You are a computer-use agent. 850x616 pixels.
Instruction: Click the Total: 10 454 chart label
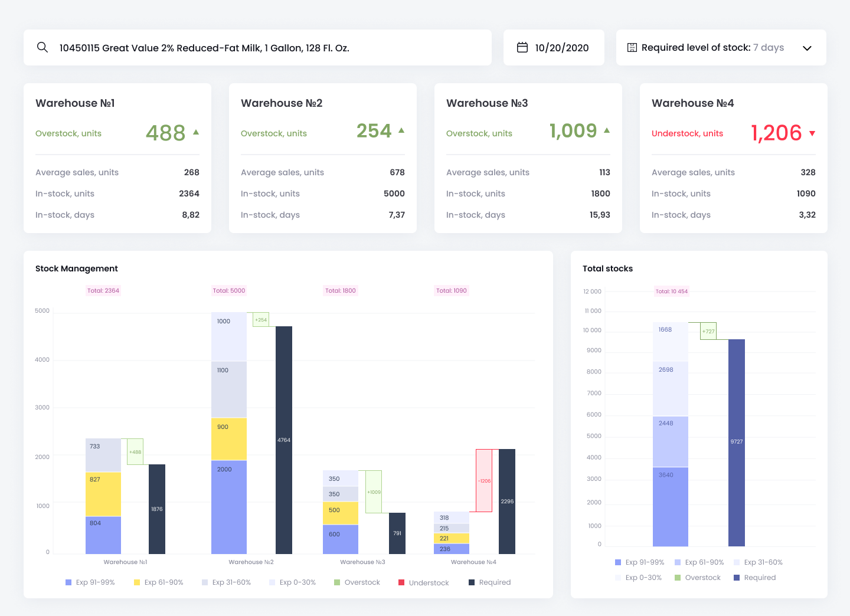(672, 291)
